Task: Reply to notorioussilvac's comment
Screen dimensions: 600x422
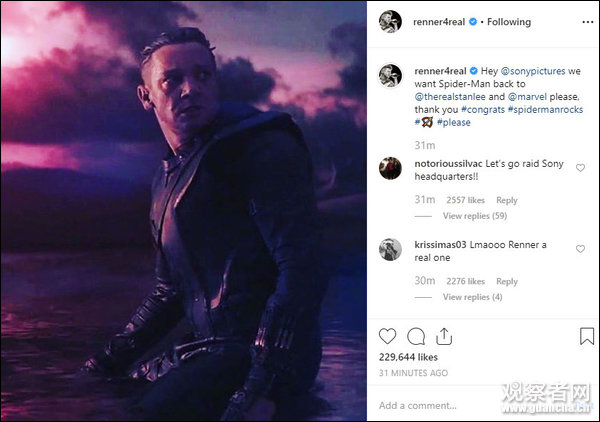Action: point(507,200)
